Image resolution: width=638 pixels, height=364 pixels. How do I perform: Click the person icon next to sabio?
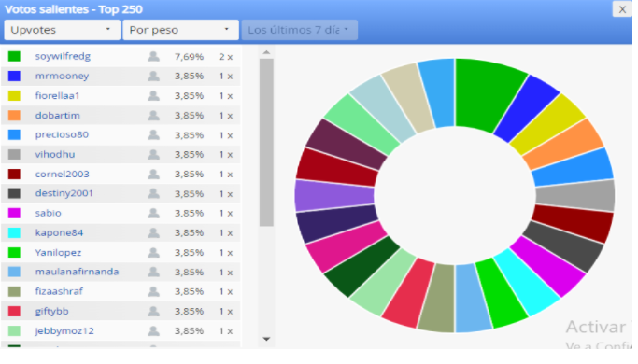pyautogui.click(x=153, y=213)
